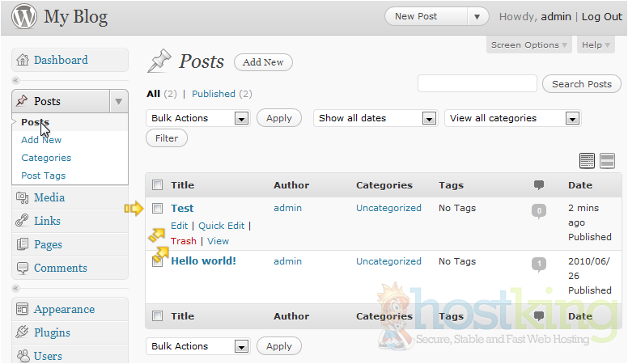
Task: Open Categories in Posts submenu
Action: click(46, 158)
